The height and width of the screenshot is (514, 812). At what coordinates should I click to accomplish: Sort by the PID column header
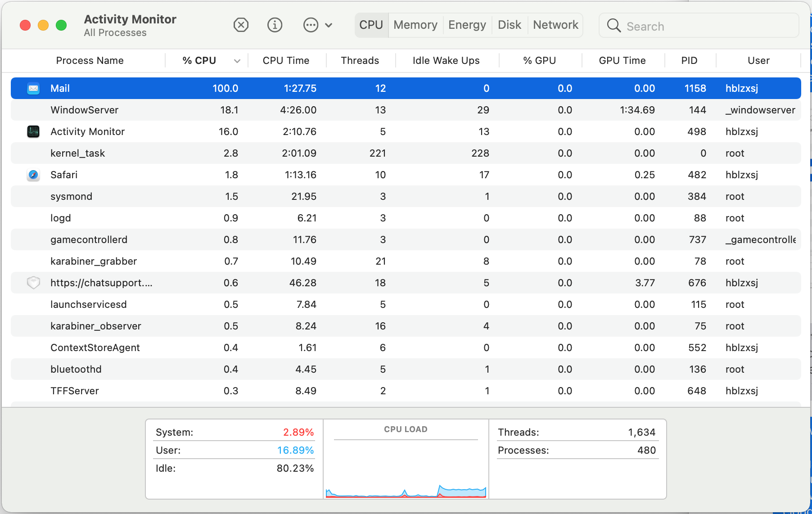click(x=689, y=60)
